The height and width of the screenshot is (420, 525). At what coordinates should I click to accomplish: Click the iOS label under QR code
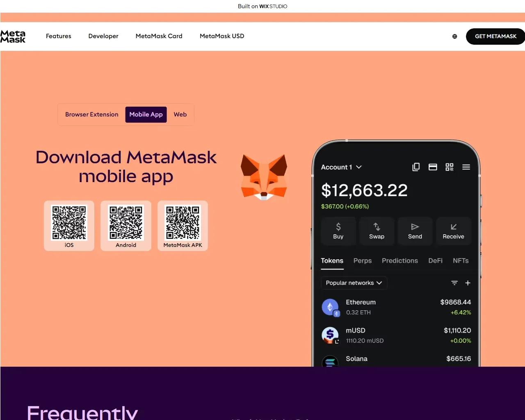pos(69,245)
